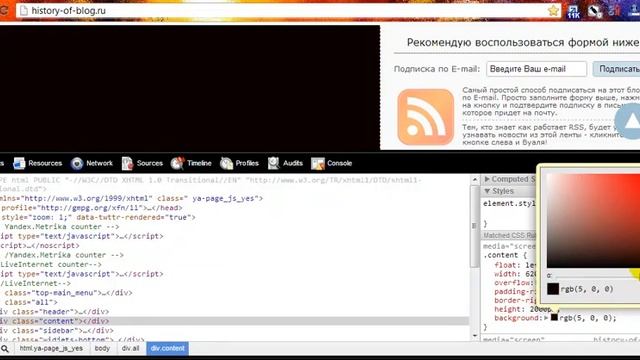640x360 pixels.
Task: Select the div.content breadcrumb
Action: point(167,348)
